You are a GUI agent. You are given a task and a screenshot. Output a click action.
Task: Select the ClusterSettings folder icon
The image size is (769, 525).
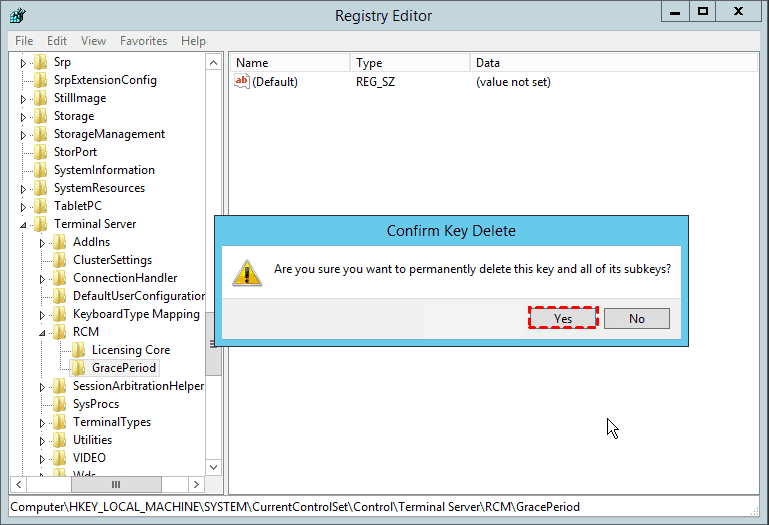pyautogui.click(x=60, y=260)
